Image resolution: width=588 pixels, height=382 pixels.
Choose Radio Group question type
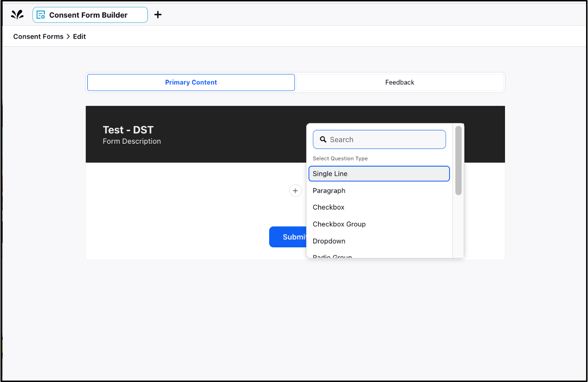pyautogui.click(x=379, y=256)
